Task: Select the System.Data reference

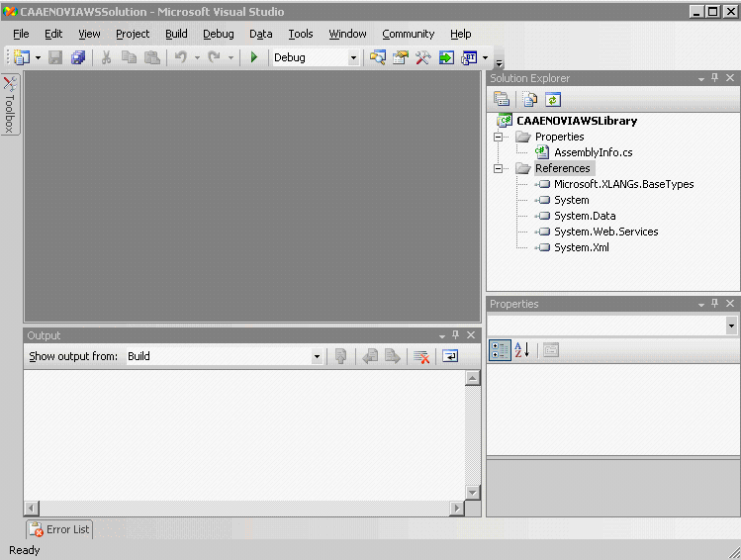Action: 585,216
